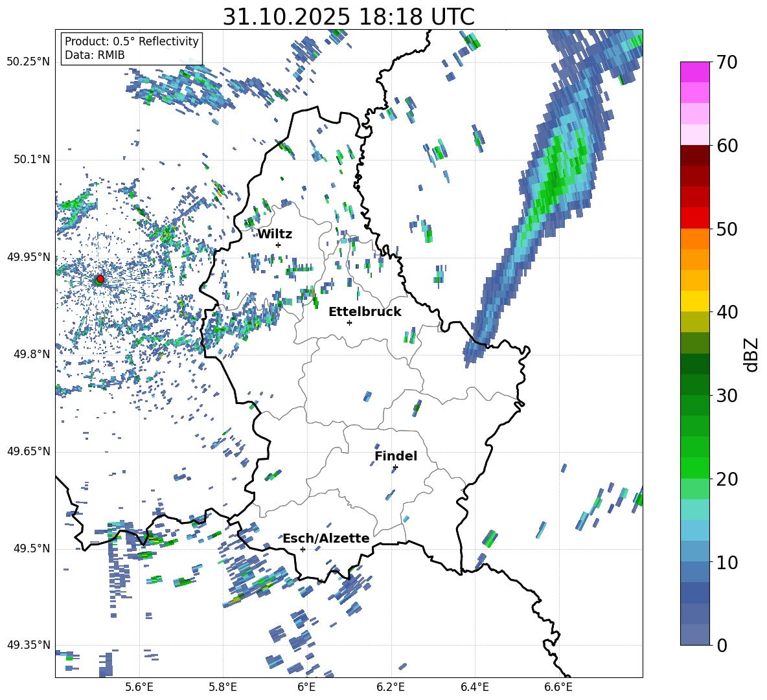Click the 'Product: 0.5° Reflectivity' label
Viewport: 767px width, 700px height.
[132, 41]
